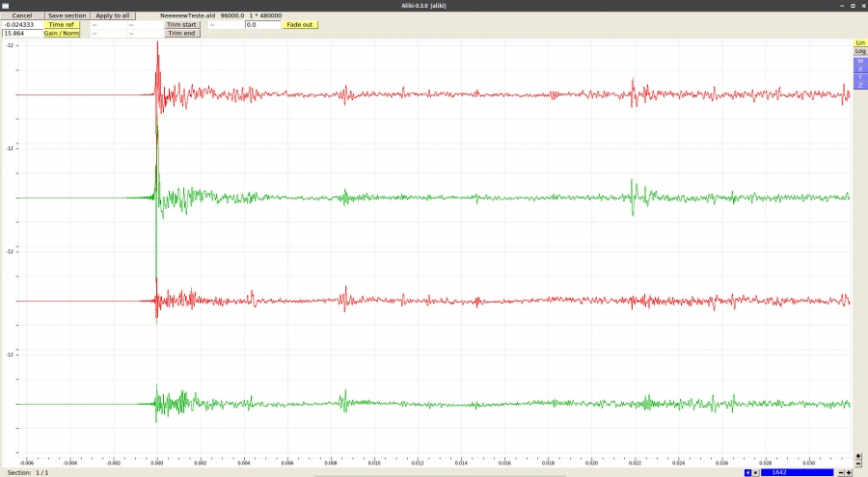Click the first dashed field beside Gain / Norm
The width and height of the screenshot is (868, 477).
tap(108, 33)
